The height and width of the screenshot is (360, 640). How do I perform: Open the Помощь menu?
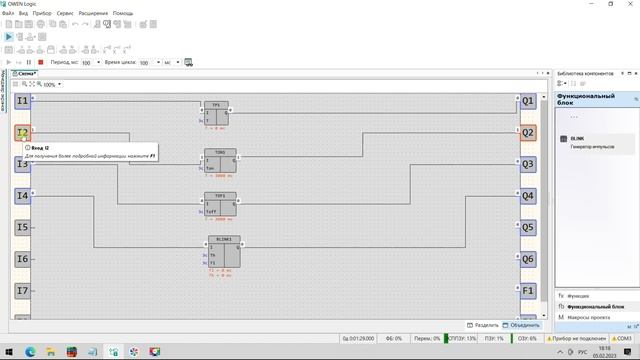(x=123, y=13)
